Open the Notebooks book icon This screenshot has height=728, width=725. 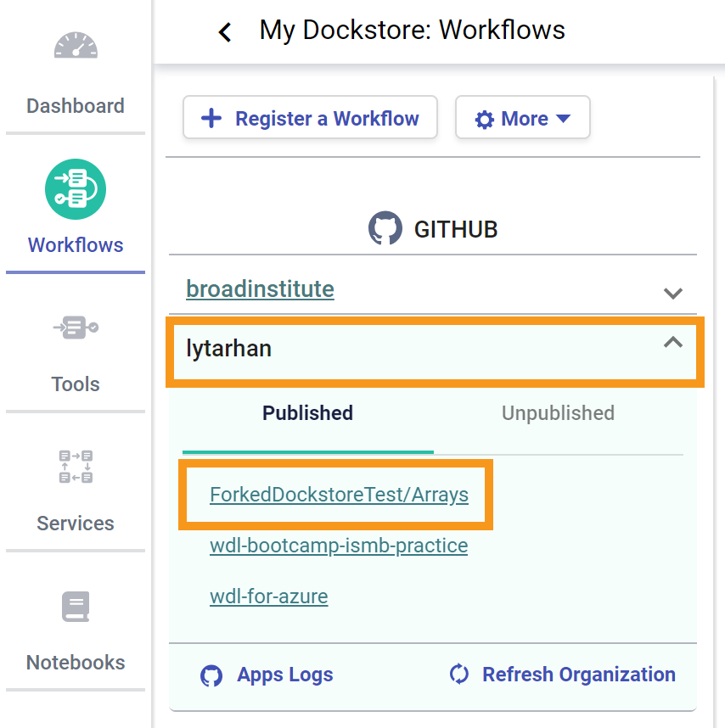[76, 607]
